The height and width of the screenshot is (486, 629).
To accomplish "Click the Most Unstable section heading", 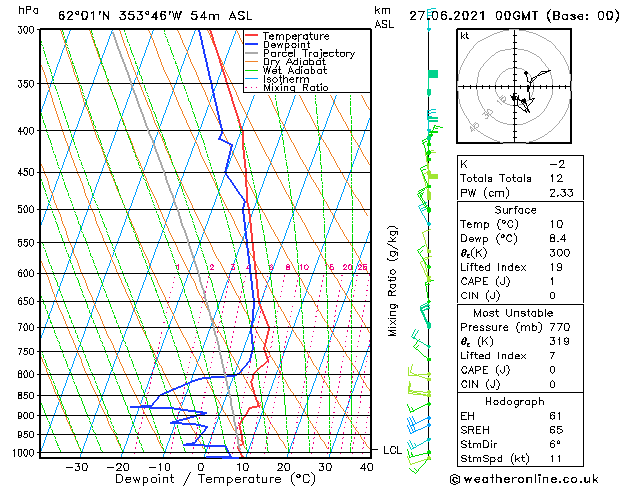I will [513, 313].
